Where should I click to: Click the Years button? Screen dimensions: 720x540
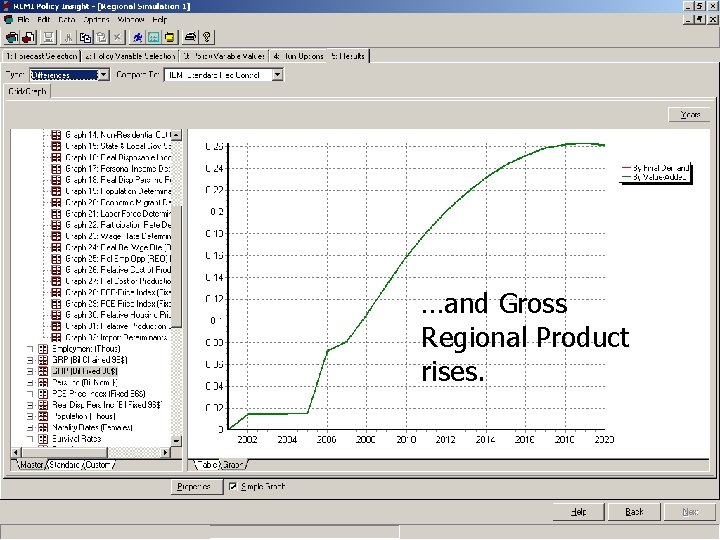(x=689, y=114)
